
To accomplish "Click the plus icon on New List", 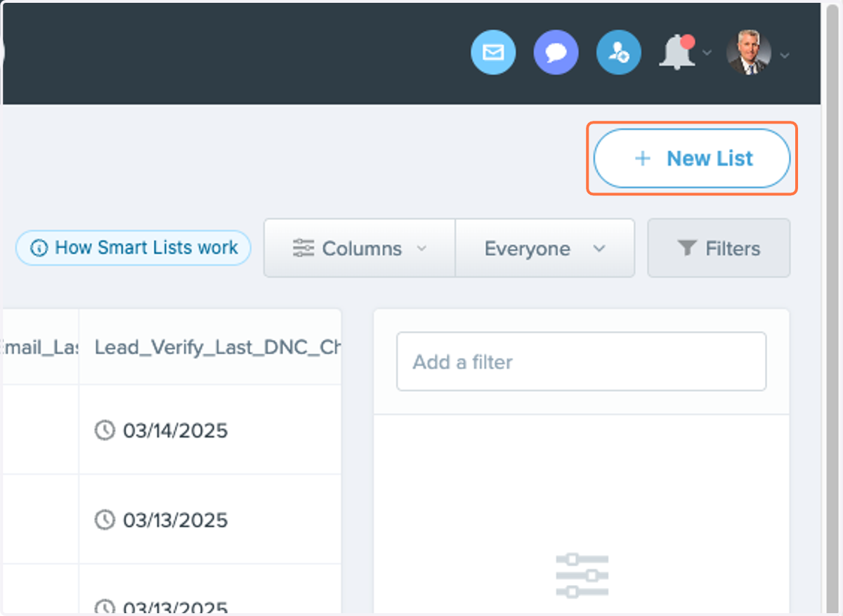I will 642,158.
